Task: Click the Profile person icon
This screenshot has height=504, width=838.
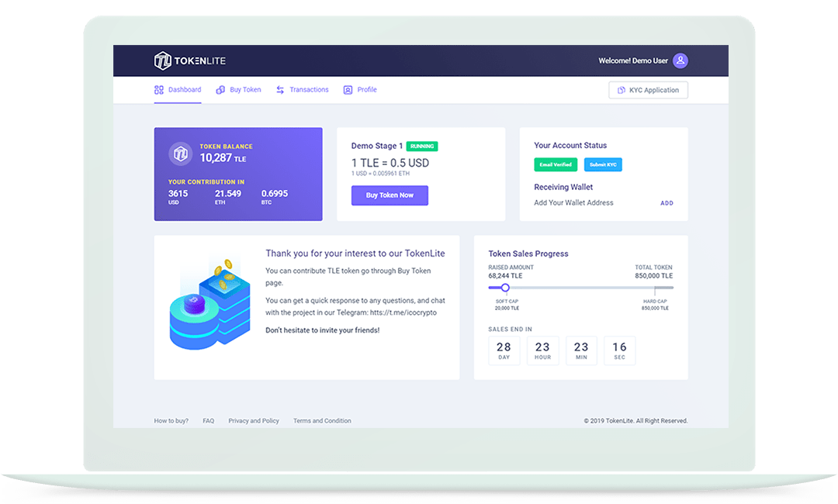Action: click(x=348, y=90)
